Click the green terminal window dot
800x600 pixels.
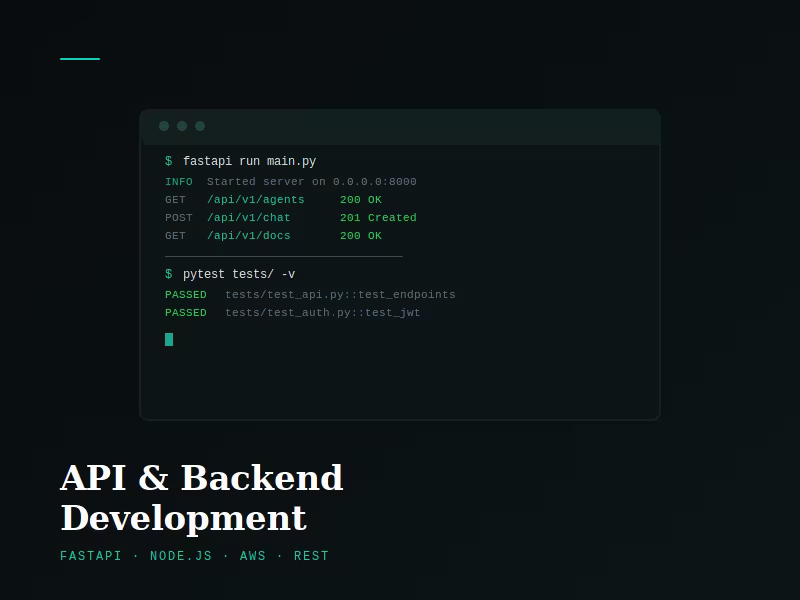200,126
